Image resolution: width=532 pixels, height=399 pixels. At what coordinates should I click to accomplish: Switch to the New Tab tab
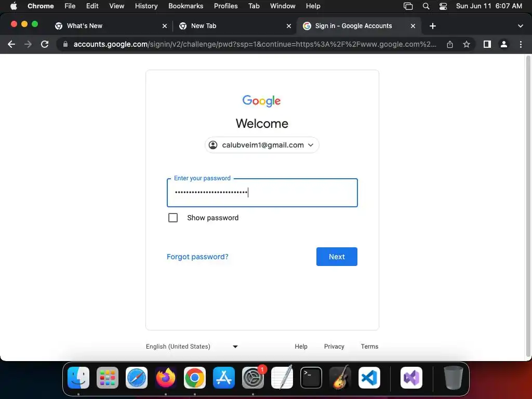[x=234, y=26]
